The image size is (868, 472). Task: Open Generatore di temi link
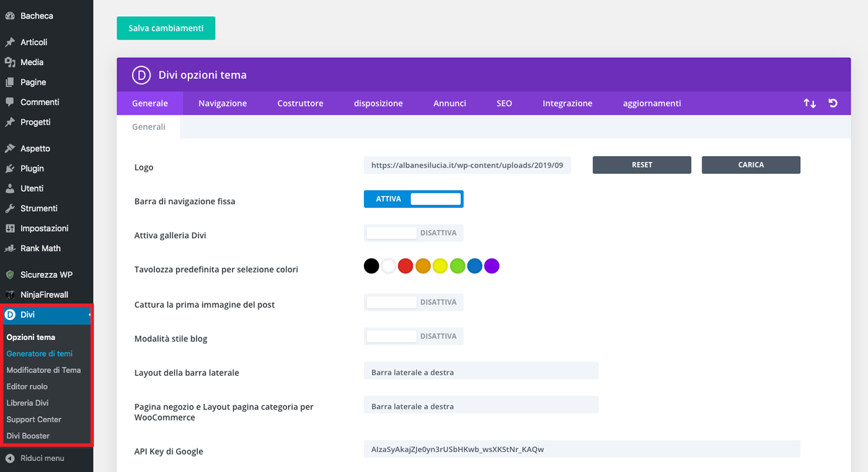pyautogui.click(x=40, y=354)
